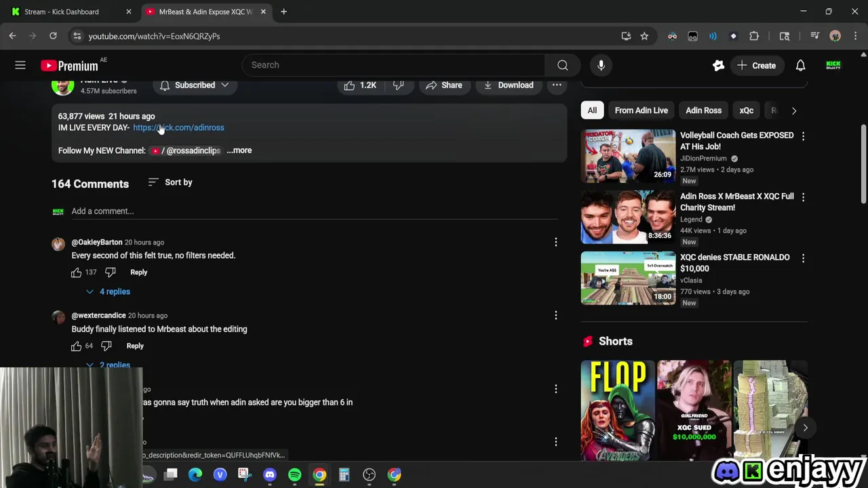The image size is (868, 488).
Task: Reply to OakleyBarton's comment
Action: [x=138, y=272]
